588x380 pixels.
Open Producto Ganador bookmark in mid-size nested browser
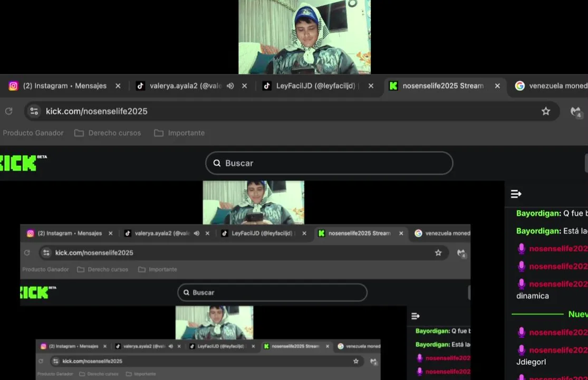(46, 269)
